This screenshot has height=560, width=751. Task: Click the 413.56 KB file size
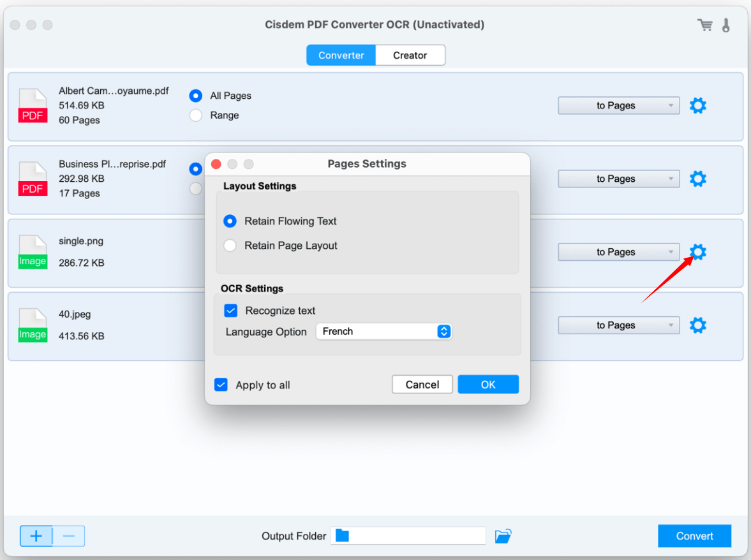(x=82, y=336)
